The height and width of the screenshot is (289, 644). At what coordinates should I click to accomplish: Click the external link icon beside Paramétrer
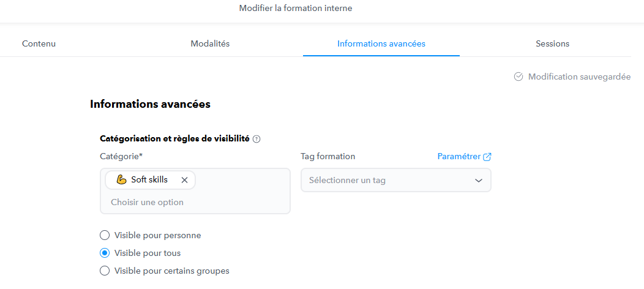click(487, 156)
